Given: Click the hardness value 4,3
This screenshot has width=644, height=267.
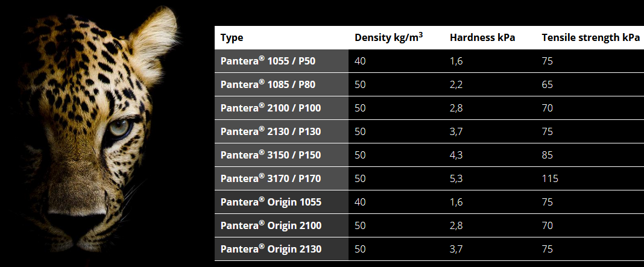Looking at the screenshot, I should pyautogui.click(x=456, y=155).
